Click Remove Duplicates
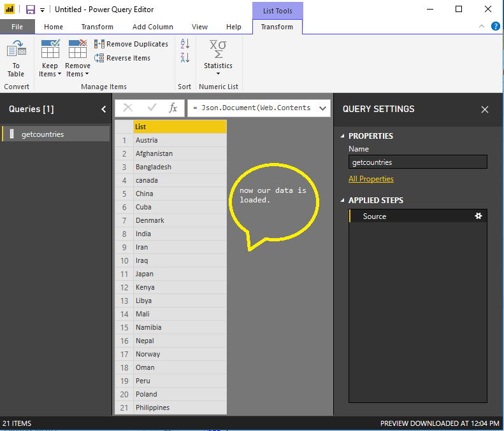504x431 pixels. point(131,44)
